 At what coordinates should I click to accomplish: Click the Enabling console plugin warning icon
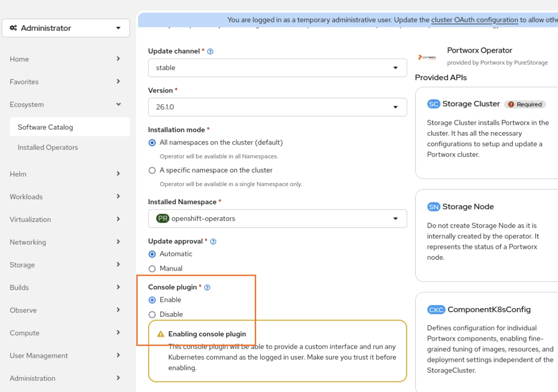(x=161, y=334)
